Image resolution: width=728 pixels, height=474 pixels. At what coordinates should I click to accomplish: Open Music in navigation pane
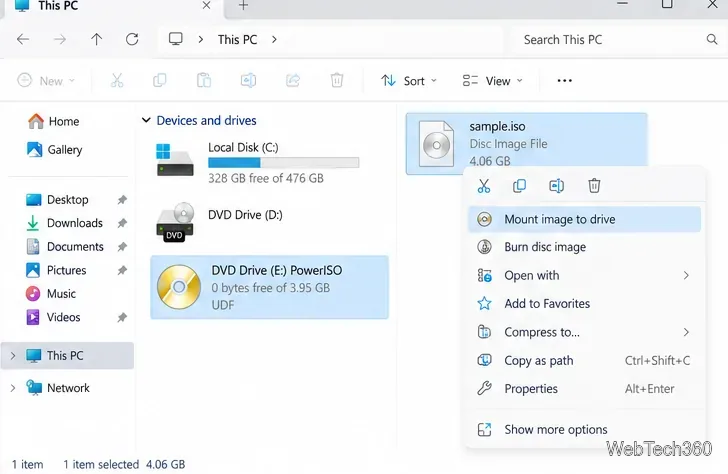(x=51, y=294)
